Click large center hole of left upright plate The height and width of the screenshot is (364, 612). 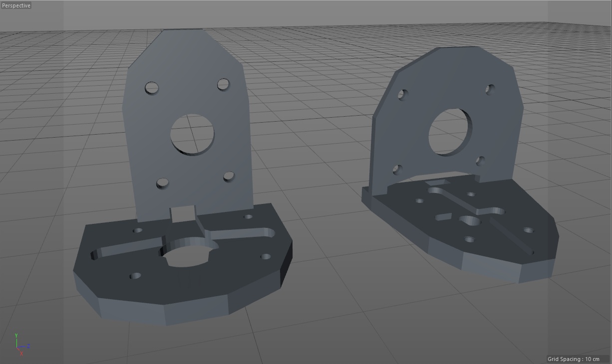(192, 135)
